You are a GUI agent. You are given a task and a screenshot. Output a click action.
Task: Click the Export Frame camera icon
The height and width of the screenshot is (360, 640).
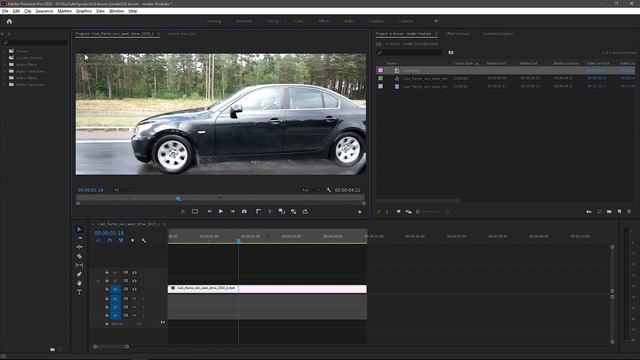click(244, 211)
